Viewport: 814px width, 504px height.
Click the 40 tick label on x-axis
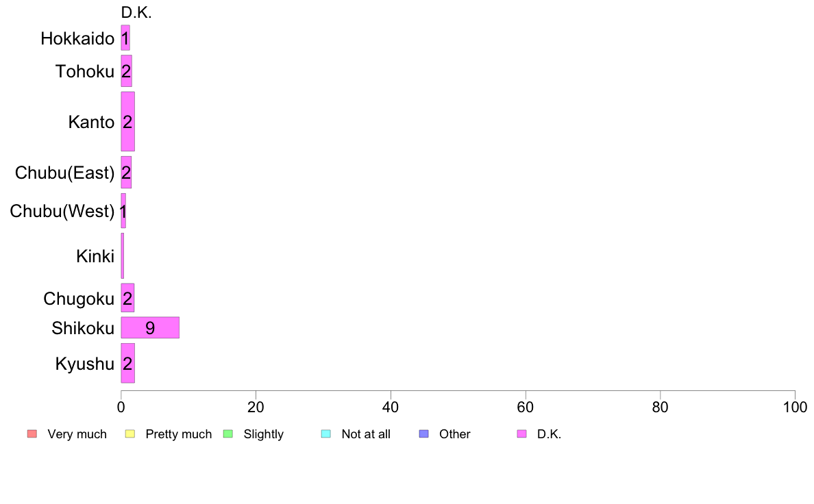[x=391, y=407]
